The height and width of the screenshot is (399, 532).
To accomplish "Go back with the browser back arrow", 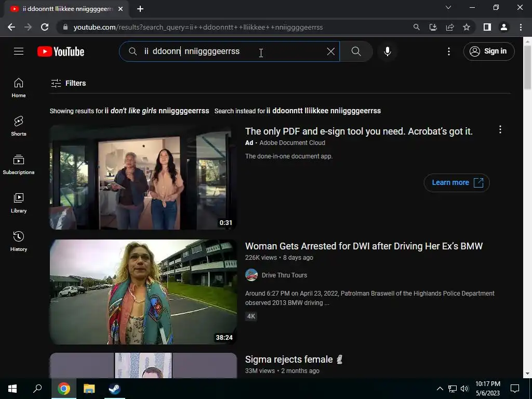I will pos(11,27).
